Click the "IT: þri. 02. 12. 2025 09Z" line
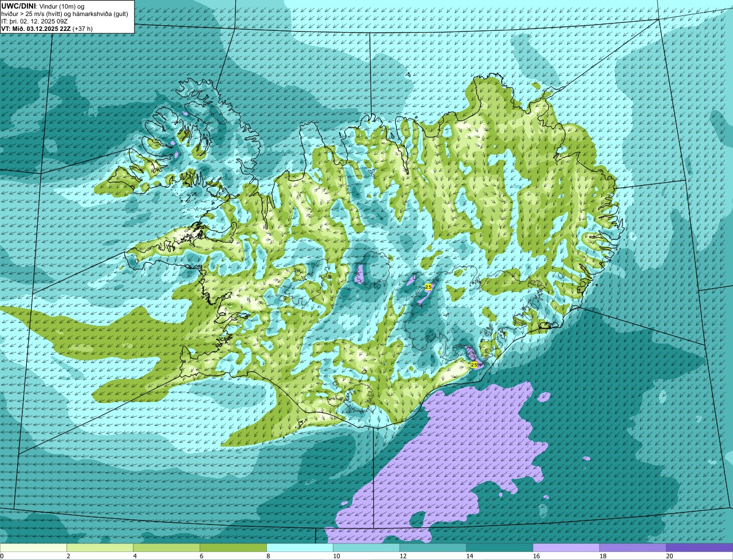Image resolution: width=733 pixels, height=560 pixels. click(34, 21)
